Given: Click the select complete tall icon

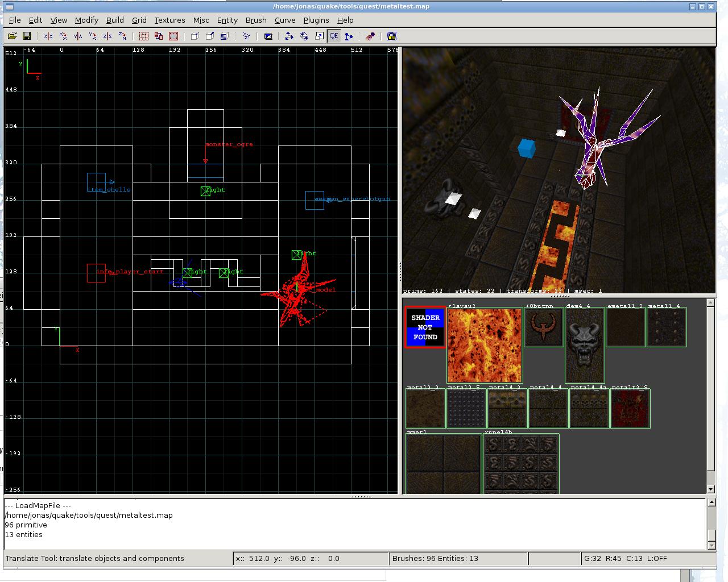Looking at the screenshot, I should tap(144, 36).
